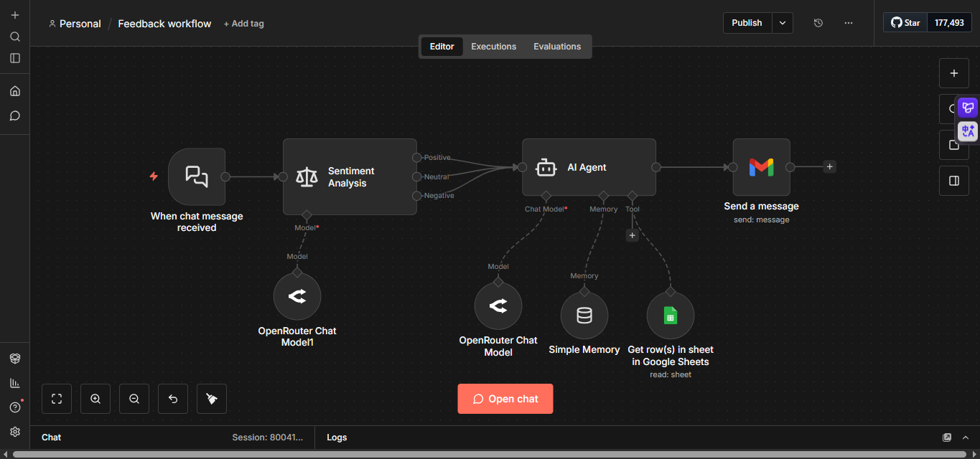
Task: Fit workflow to view with zoom-to-fit button
Action: click(x=57, y=399)
